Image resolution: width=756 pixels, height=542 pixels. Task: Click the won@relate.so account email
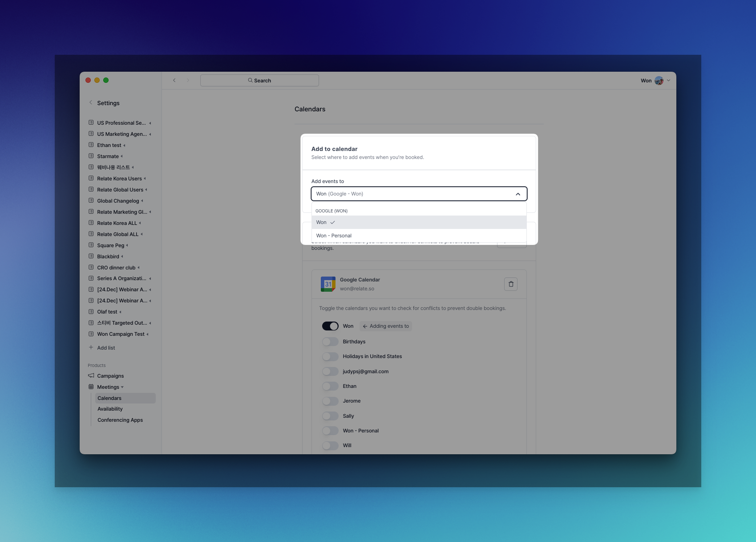(x=357, y=289)
